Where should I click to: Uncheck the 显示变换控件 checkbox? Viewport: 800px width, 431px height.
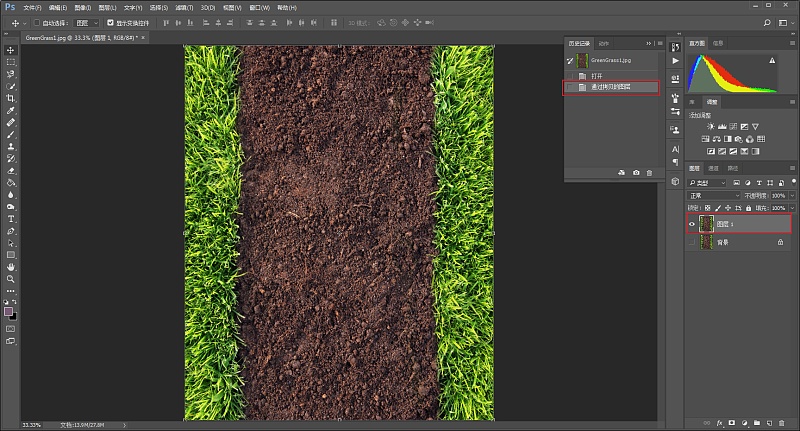click(110, 22)
